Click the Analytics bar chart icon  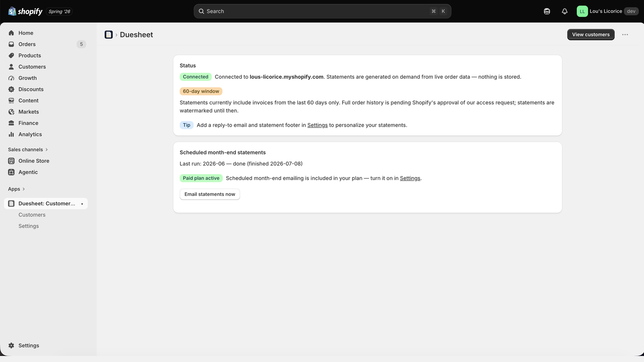(x=11, y=134)
